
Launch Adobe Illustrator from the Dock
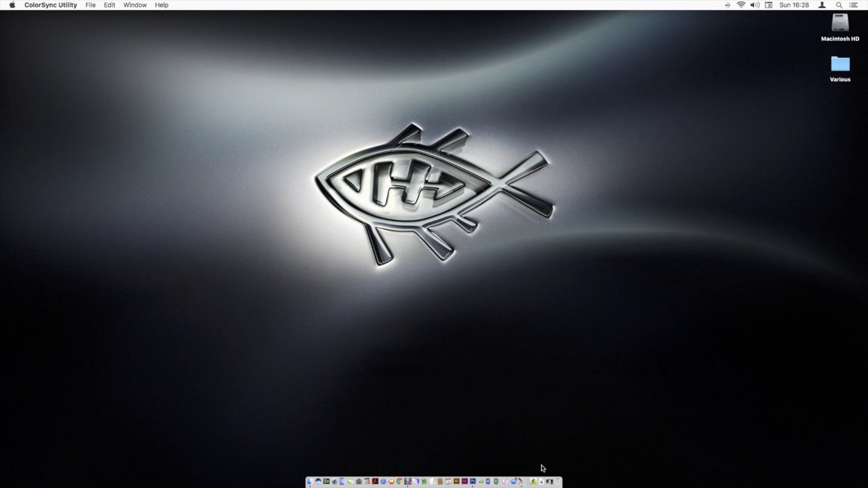tap(456, 481)
